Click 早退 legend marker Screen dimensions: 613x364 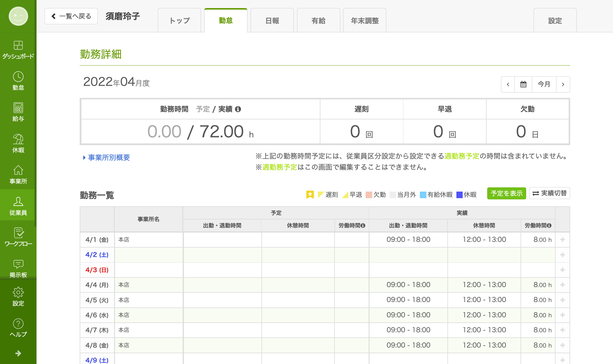click(x=345, y=195)
